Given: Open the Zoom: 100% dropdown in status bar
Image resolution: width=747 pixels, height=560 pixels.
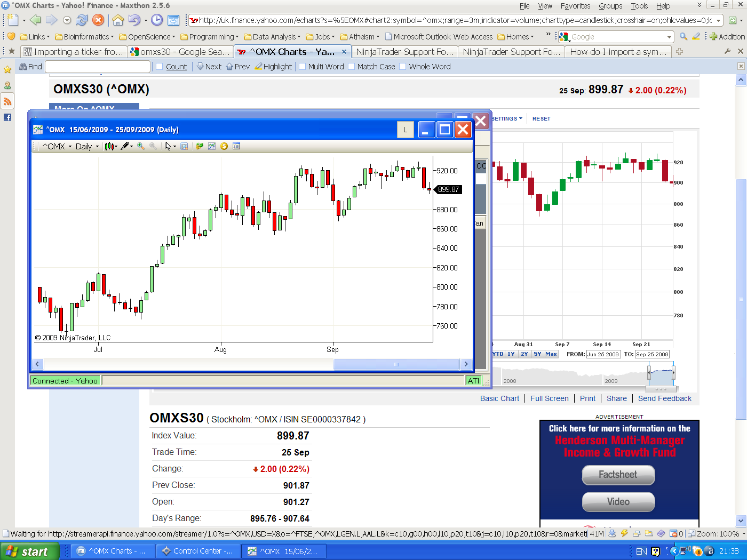Looking at the screenshot, I should [716, 533].
